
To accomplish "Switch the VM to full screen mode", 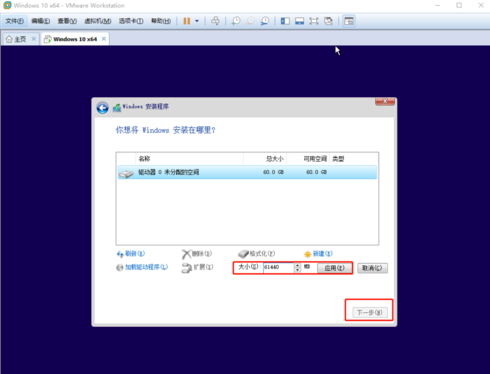I will (x=314, y=21).
